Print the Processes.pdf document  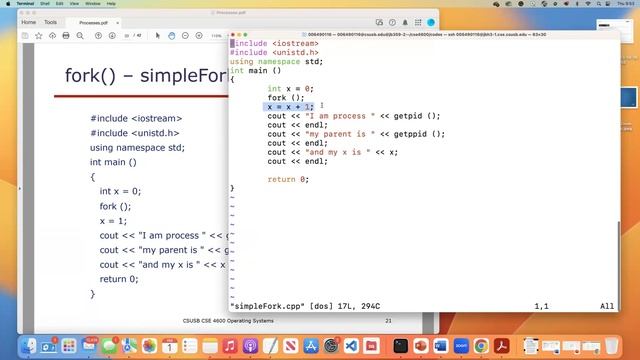coord(66,36)
